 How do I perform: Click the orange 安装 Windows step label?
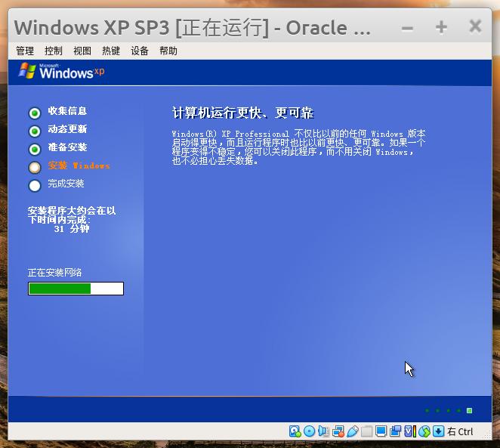tap(79, 165)
